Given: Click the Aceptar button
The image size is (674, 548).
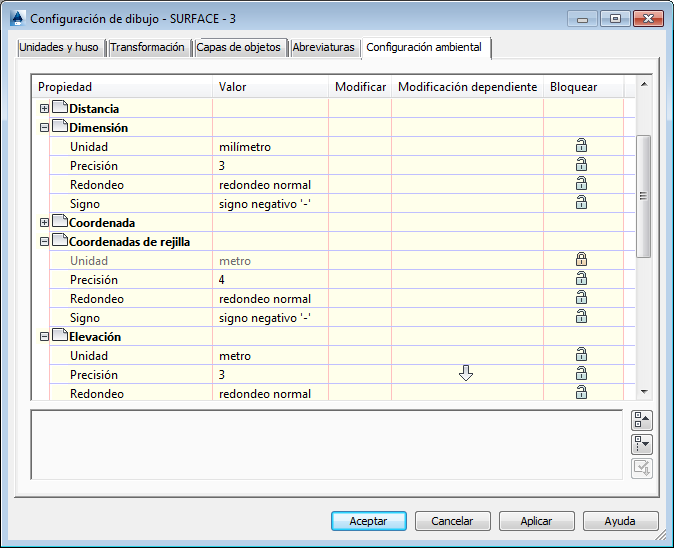Looking at the screenshot, I should (369, 521).
